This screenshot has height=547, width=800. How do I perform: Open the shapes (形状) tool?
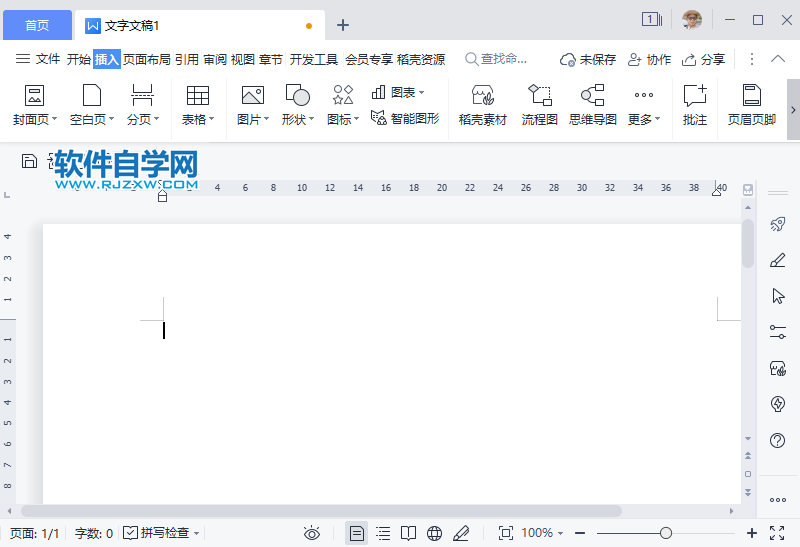[x=297, y=105]
